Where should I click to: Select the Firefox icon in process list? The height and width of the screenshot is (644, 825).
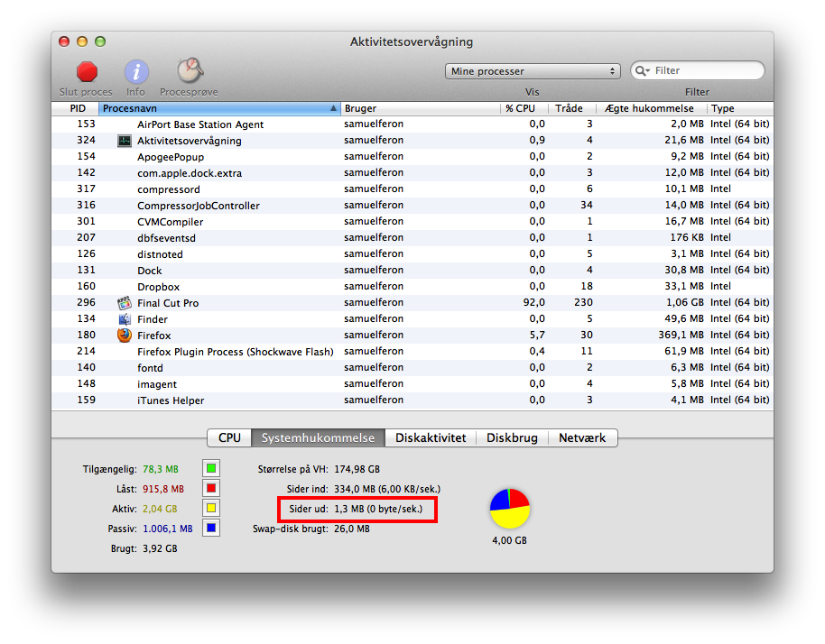click(125, 336)
